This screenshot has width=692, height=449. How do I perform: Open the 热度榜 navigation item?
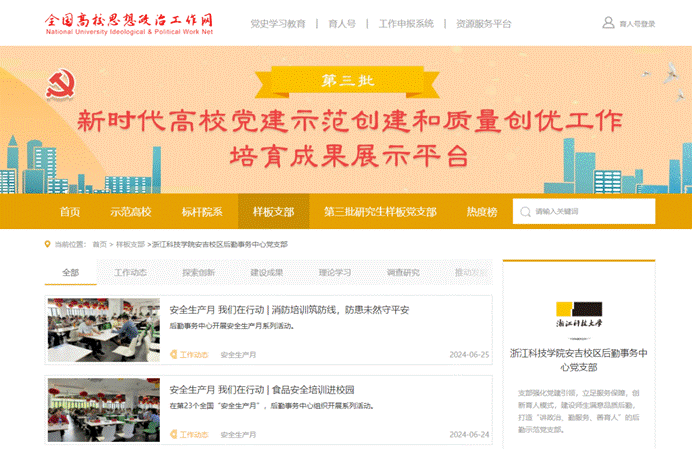pyautogui.click(x=481, y=212)
